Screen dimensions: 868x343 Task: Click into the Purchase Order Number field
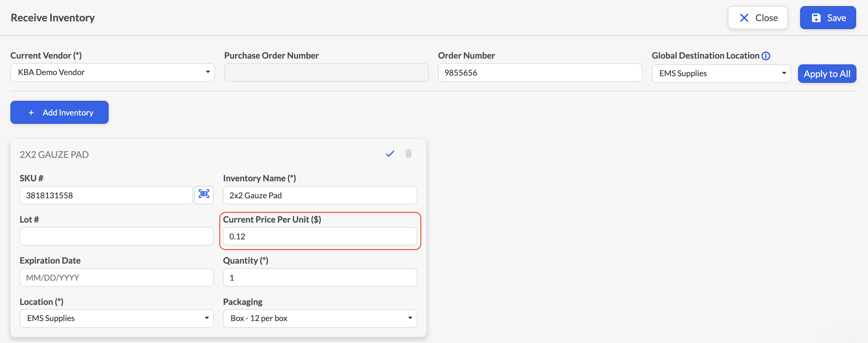[x=326, y=72]
